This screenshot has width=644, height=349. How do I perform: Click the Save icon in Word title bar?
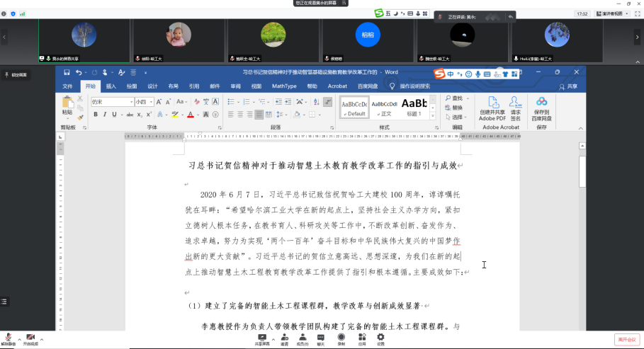[66, 72]
